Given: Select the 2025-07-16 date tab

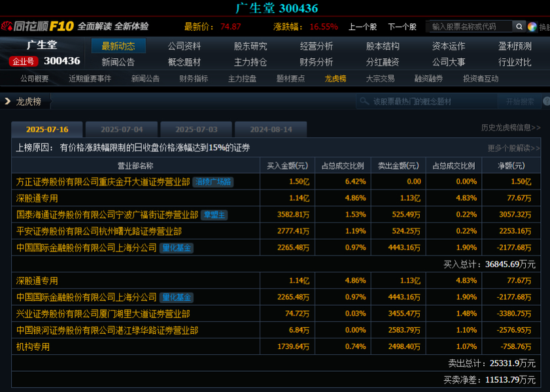Looking at the screenshot, I should (47, 129).
